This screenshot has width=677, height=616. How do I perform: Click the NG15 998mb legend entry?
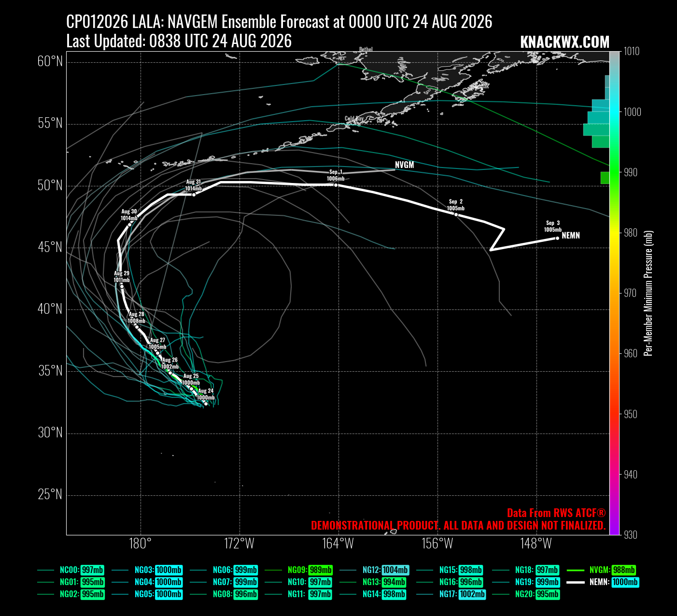(x=450, y=570)
